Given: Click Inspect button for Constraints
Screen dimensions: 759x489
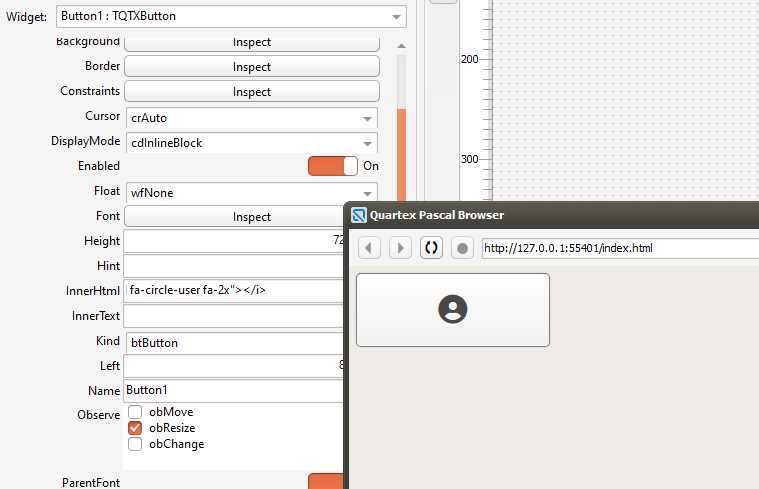Looking at the screenshot, I should tap(251, 92).
